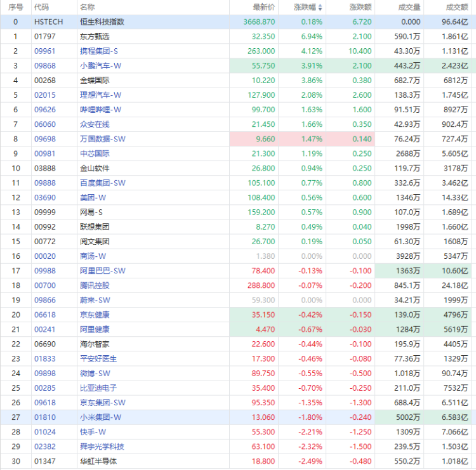The height and width of the screenshot is (470, 476).
Task: Open 阿里巴巴-SW stock link
Action: point(103,271)
